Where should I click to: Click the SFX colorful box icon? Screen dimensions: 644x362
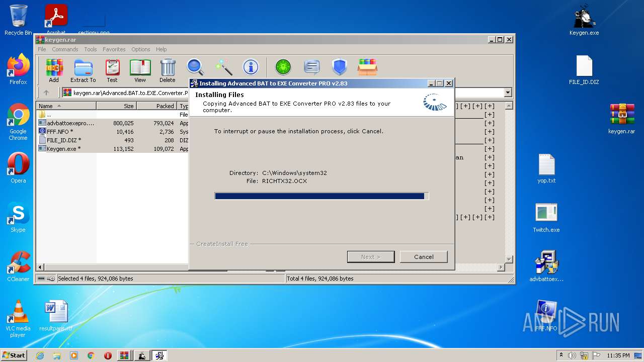[x=368, y=67]
